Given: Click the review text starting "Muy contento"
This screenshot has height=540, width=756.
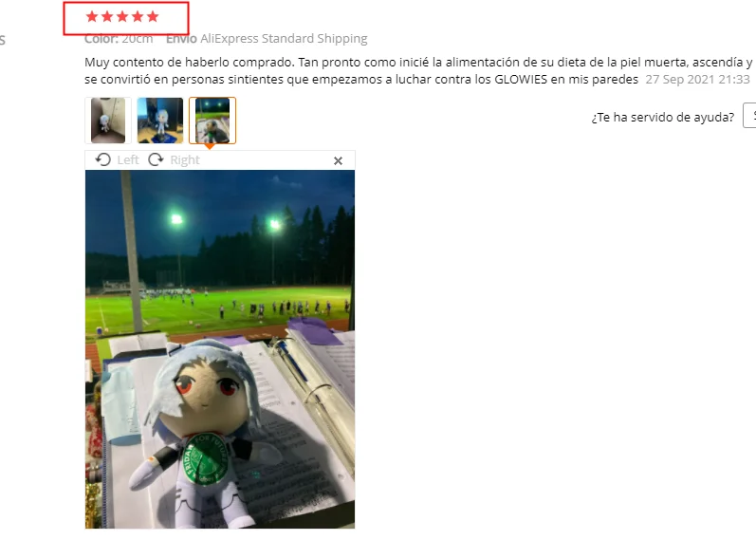Looking at the screenshot, I should click(x=418, y=70).
